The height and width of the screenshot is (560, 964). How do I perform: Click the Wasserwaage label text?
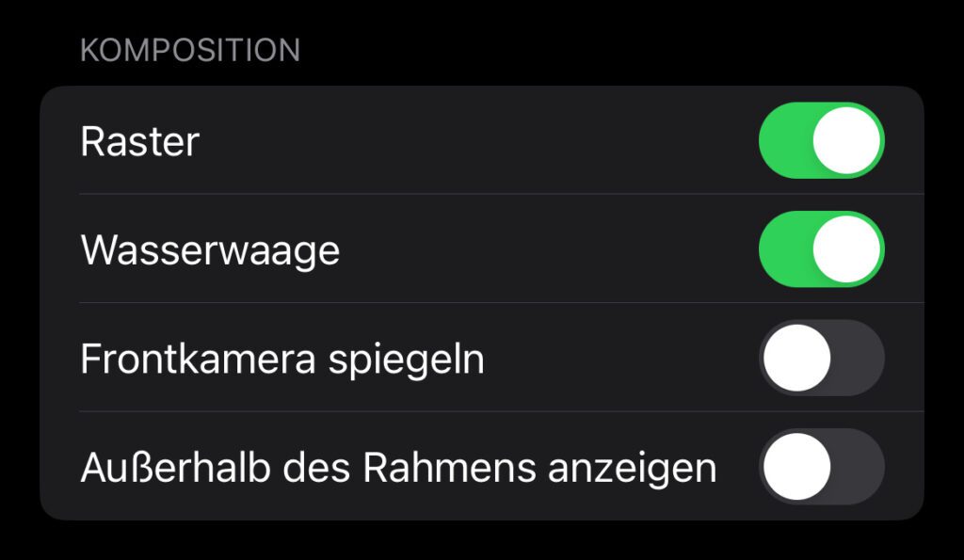pyautogui.click(x=210, y=250)
